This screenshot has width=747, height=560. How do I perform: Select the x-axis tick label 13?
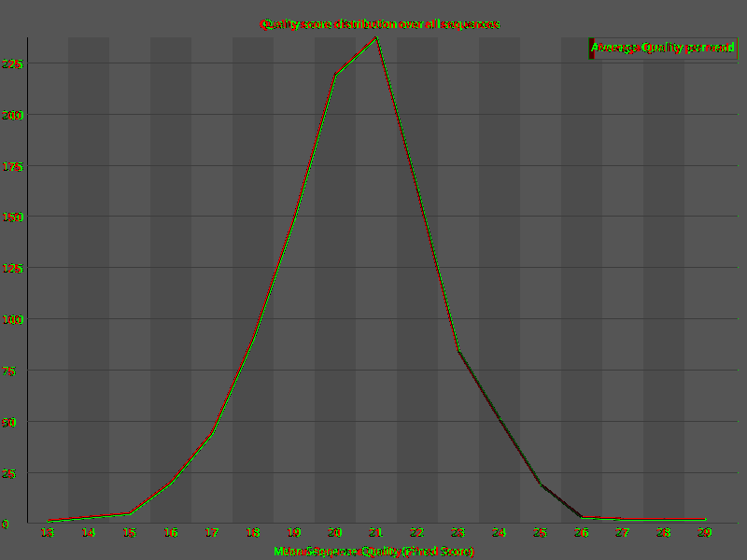48,532
